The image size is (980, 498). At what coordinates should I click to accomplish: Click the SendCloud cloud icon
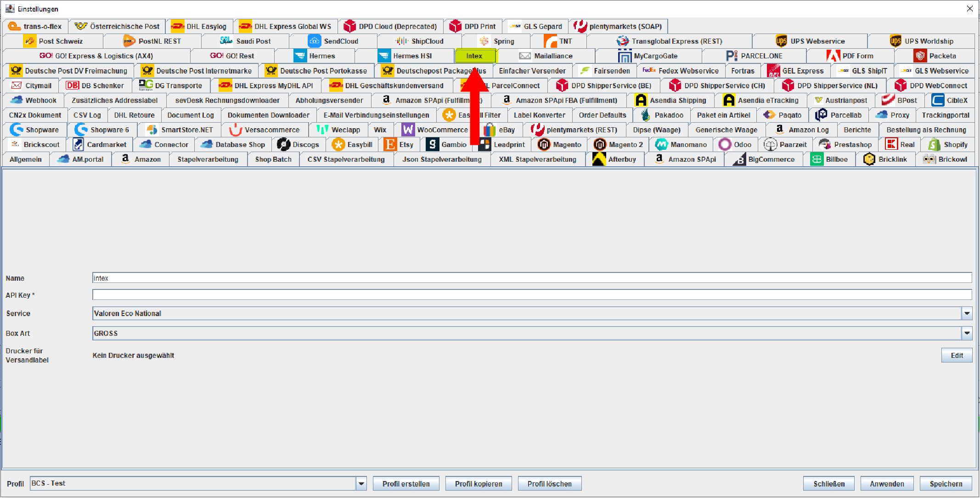[x=315, y=41]
